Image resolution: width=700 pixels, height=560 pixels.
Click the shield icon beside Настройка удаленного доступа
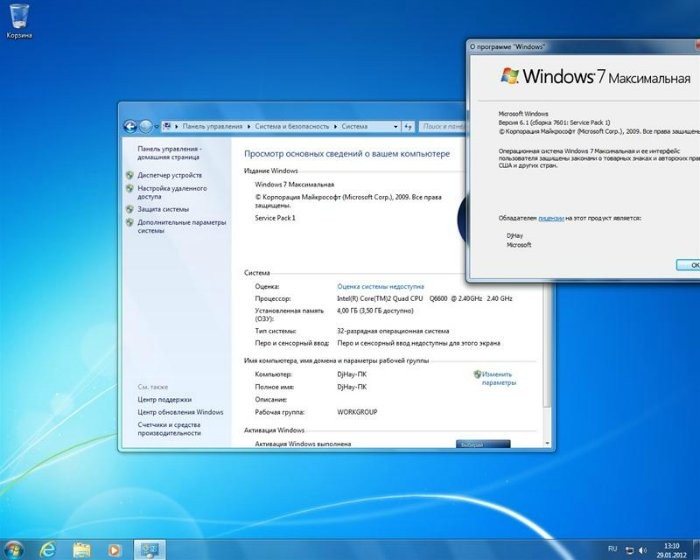click(x=130, y=188)
